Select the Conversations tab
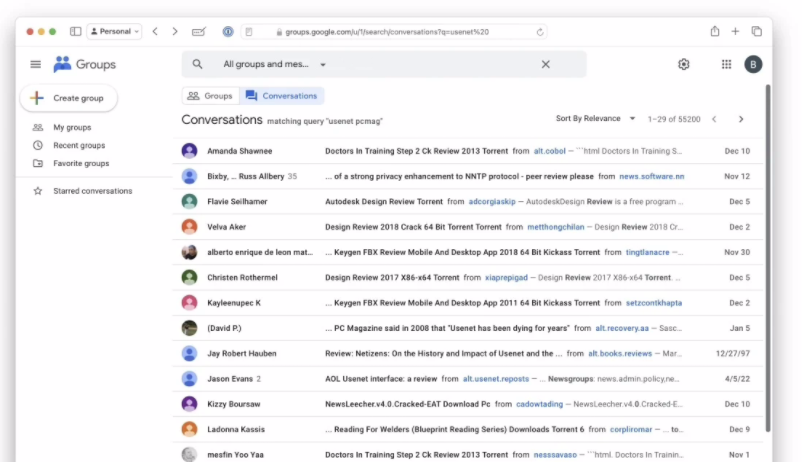 pos(282,96)
